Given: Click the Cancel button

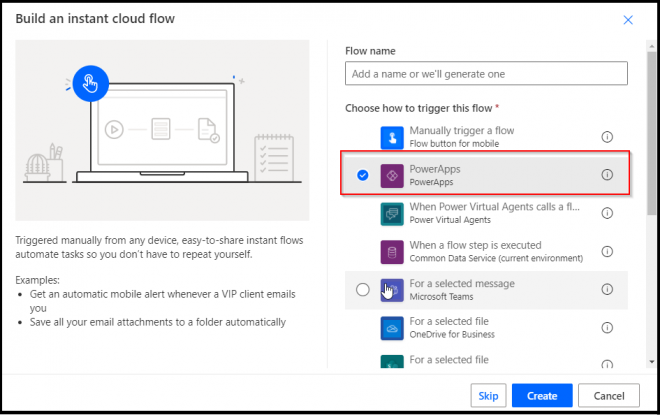Looking at the screenshot, I should click(609, 396).
